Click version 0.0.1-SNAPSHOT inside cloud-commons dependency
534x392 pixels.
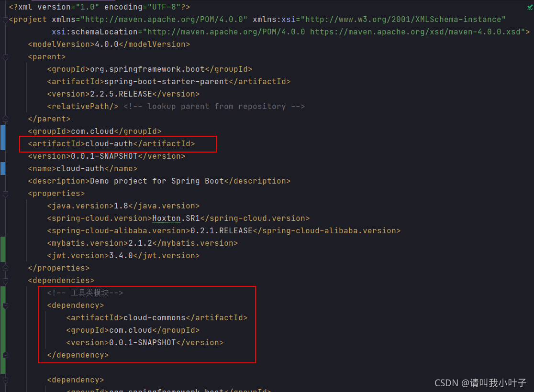tap(145, 342)
